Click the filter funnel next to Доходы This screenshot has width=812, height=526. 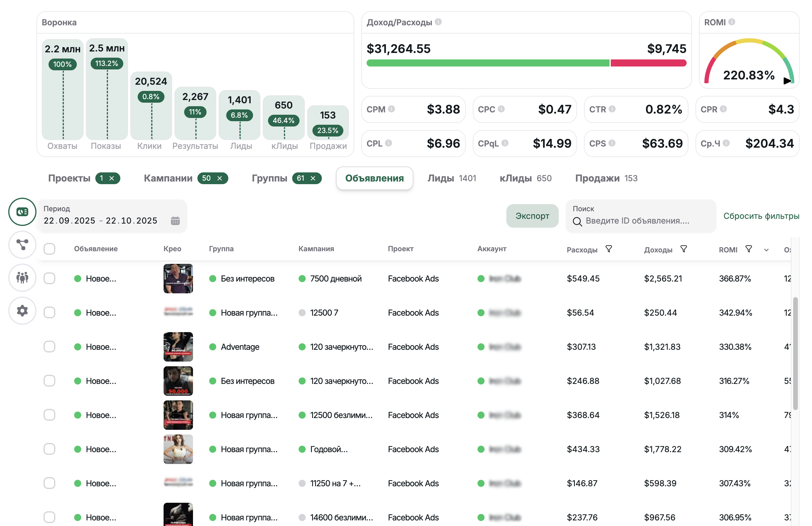click(684, 249)
